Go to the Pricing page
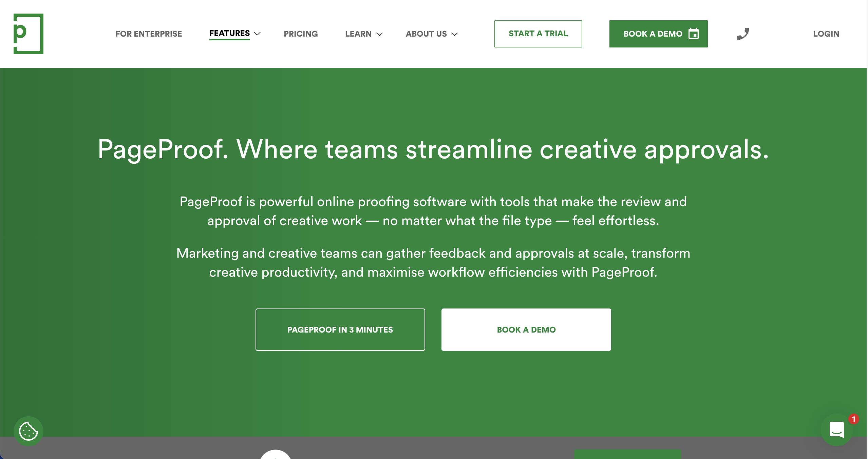This screenshot has height=459, width=868. [301, 34]
